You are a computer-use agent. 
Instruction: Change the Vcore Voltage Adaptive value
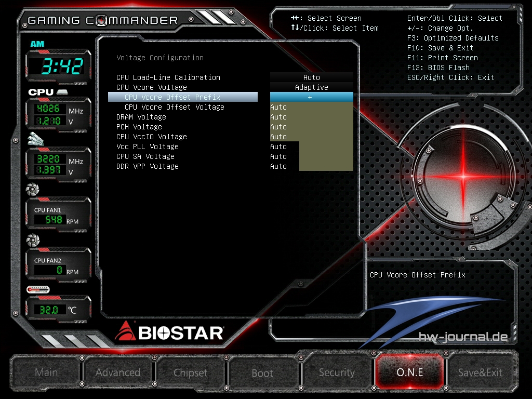pos(312,87)
